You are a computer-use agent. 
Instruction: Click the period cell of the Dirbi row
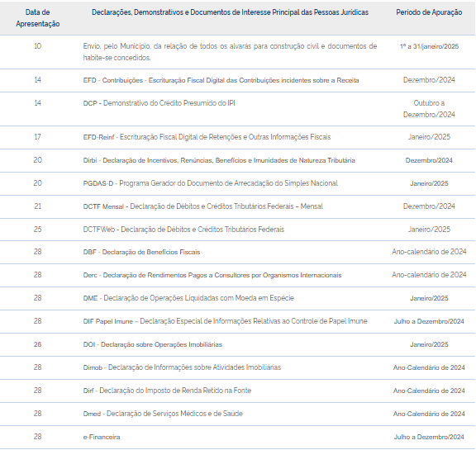[x=429, y=160]
